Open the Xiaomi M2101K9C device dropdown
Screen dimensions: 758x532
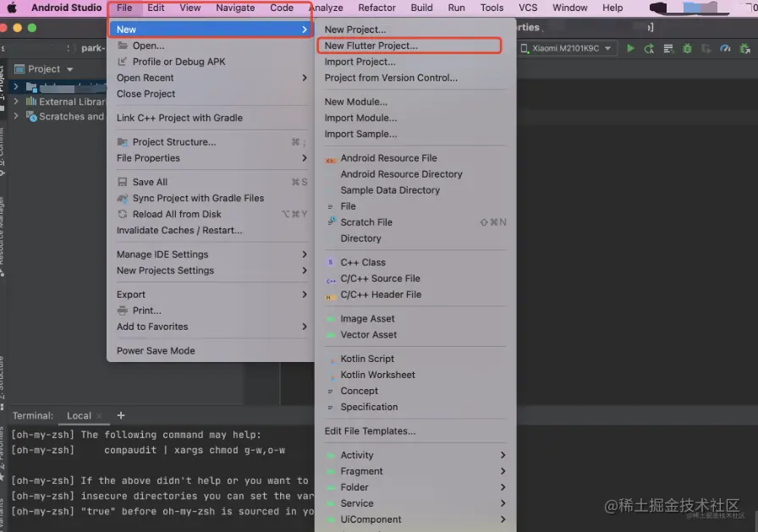[566, 48]
